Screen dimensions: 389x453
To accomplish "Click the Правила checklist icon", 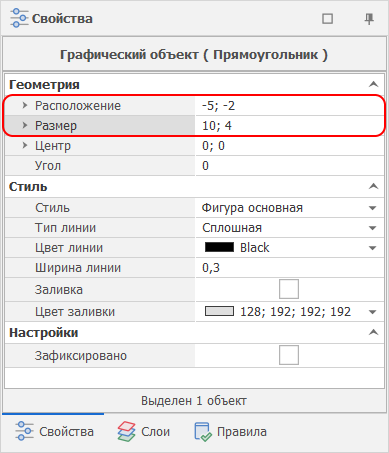I will pyautogui.click(x=203, y=432).
